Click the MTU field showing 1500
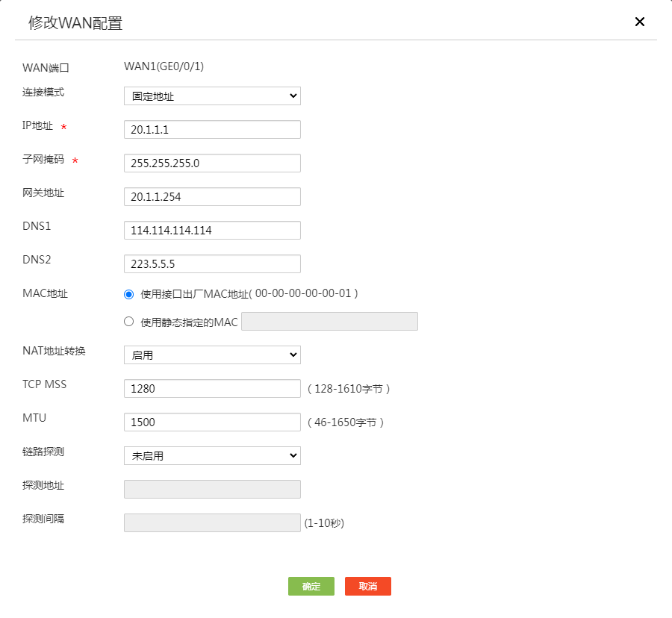 (x=212, y=422)
